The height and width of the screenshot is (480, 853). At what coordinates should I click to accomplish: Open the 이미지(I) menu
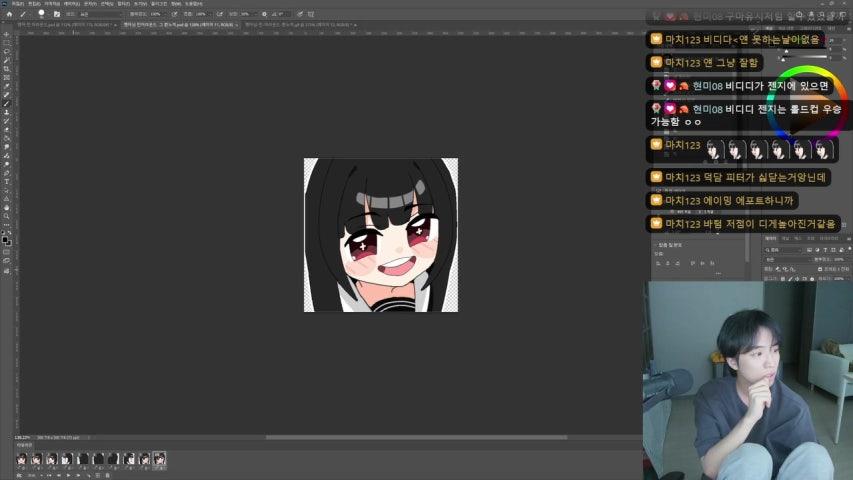point(52,4)
